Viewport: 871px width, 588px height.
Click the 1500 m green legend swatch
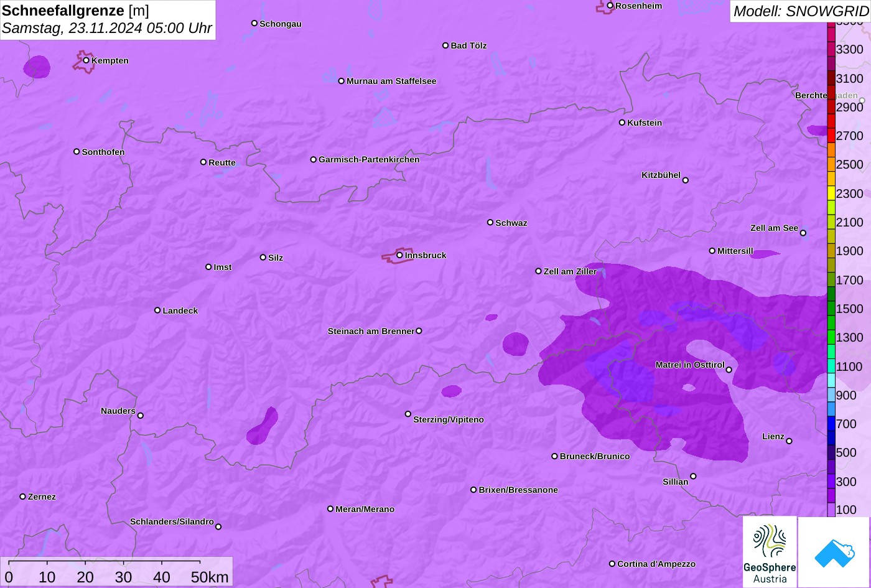(x=831, y=308)
